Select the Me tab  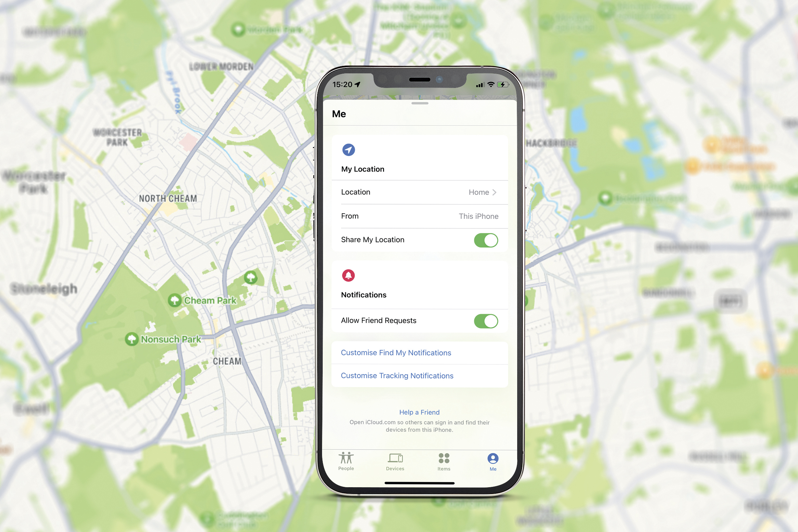[x=493, y=460]
